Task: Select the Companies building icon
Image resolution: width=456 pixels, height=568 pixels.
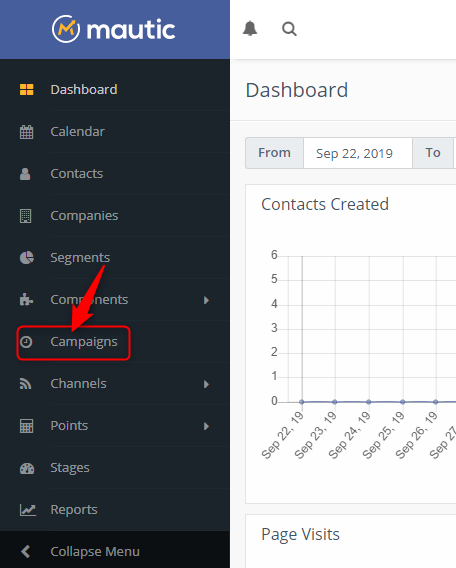Action: point(25,216)
